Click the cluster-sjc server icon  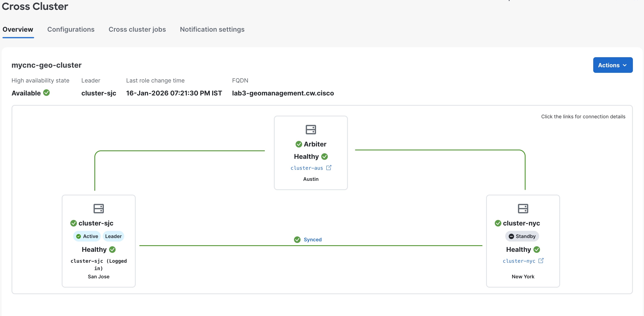coord(98,208)
